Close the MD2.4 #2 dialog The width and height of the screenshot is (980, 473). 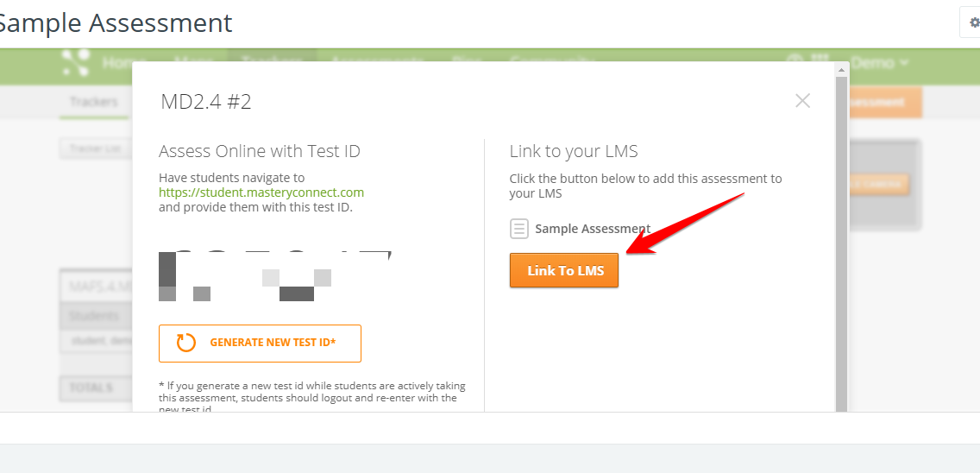pos(802,101)
